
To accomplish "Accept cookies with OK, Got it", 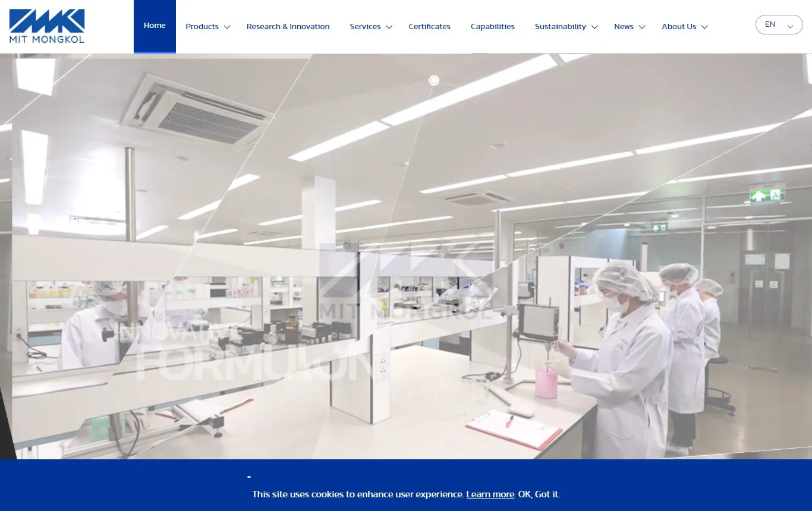I will click(539, 494).
